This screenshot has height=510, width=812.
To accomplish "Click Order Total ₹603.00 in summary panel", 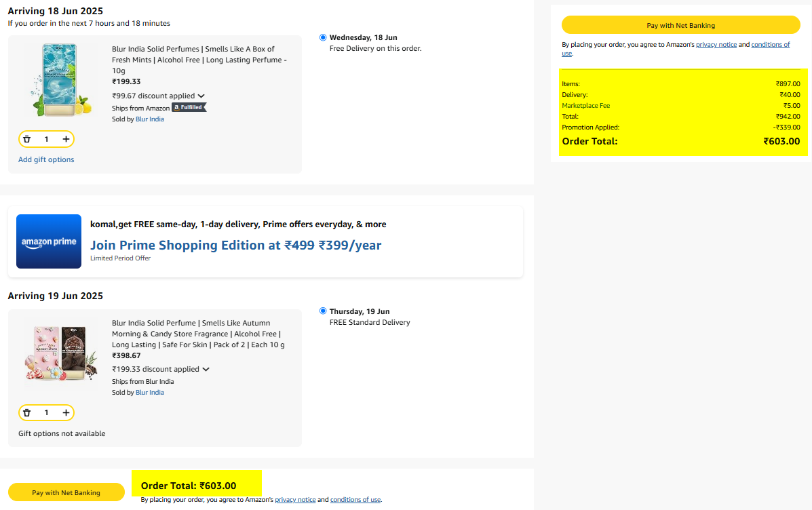I will (781, 141).
